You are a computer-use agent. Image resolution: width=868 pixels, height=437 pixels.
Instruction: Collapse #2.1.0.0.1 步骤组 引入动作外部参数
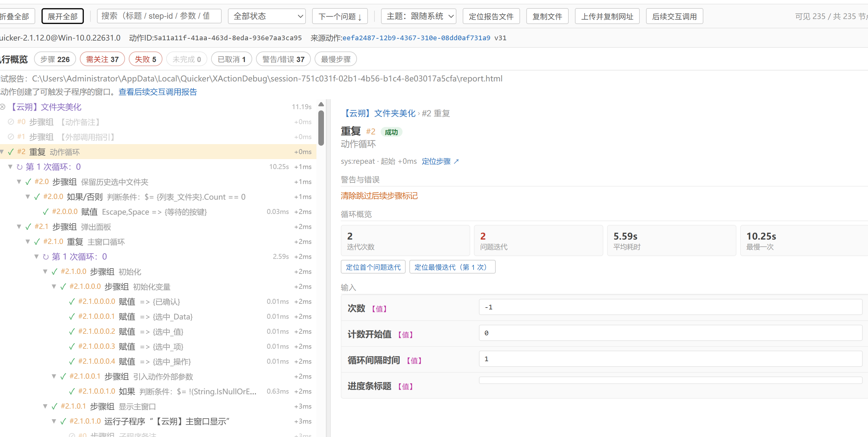click(54, 376)
